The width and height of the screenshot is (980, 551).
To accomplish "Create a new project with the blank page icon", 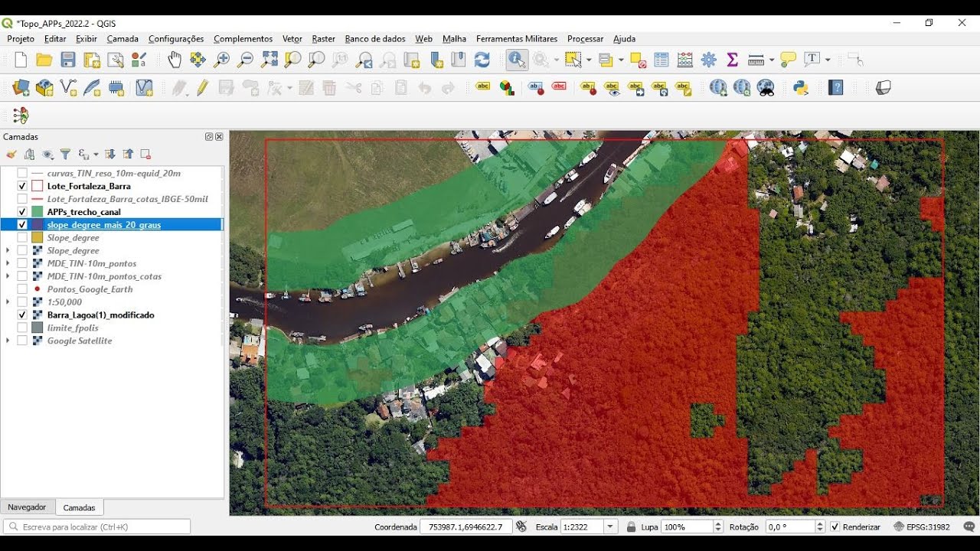I will point(21,60).
